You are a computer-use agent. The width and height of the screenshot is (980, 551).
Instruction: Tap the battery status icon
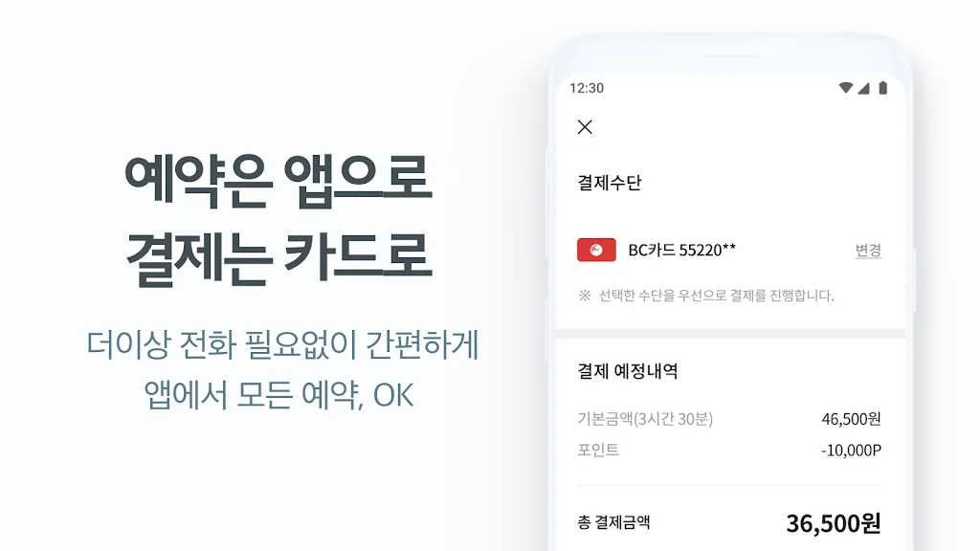[x=883, y=88]
